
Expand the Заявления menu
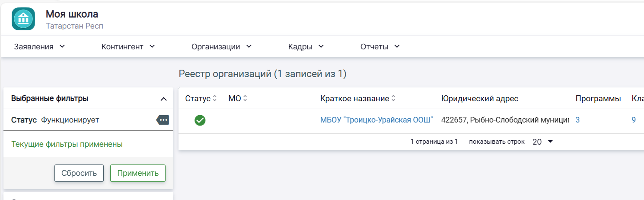click(x=39, y=47)
